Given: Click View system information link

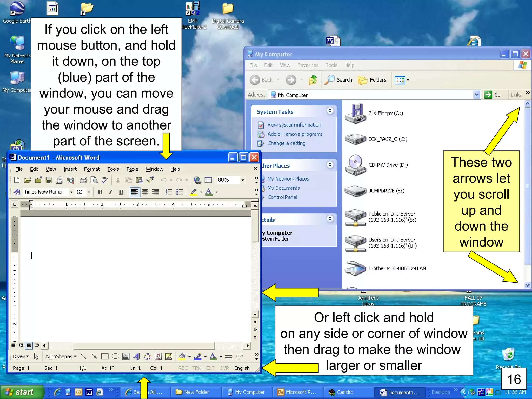Looking at the screenshot, I should [294, 125].
